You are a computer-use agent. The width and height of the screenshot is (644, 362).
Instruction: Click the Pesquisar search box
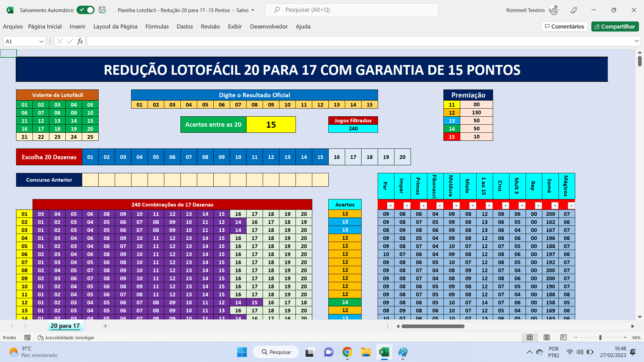click(x=352, y=10)
